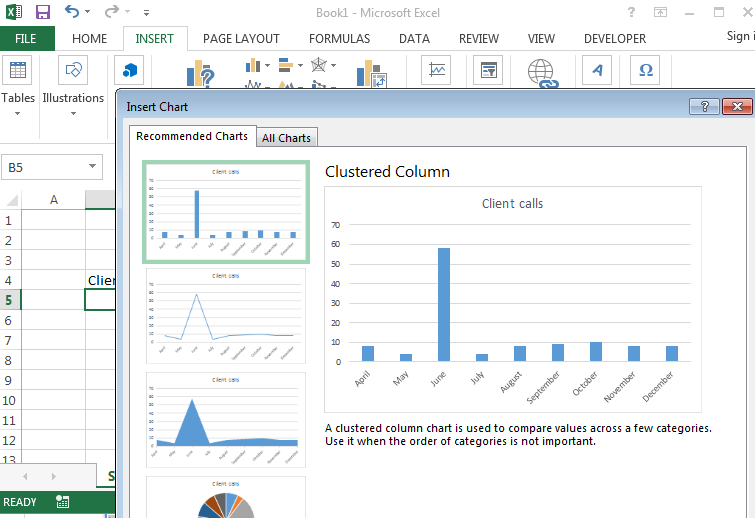Image resolution: width=755 pixels, height=518 pixels.
Task: Expand the Name Box dropdown showing B5
Action: point(93,167)
